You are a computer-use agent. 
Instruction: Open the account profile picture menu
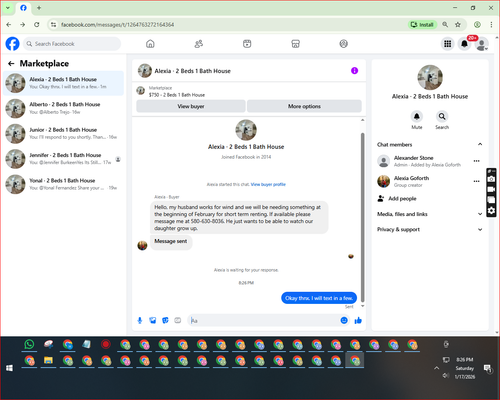point(481,44)
